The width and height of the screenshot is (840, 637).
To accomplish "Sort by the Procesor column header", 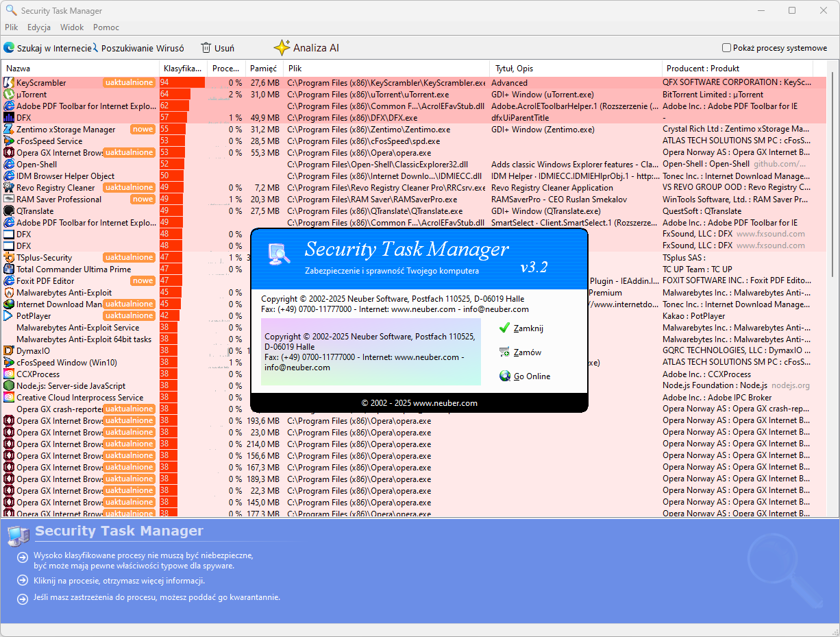I will point(227,69).
